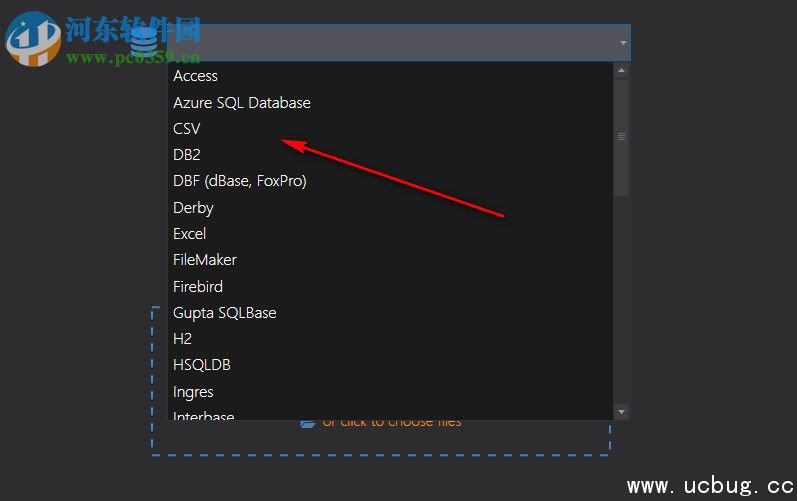797x501 pixels.
Task: Select the Firebird entry
Action: [x=197, y=287]
